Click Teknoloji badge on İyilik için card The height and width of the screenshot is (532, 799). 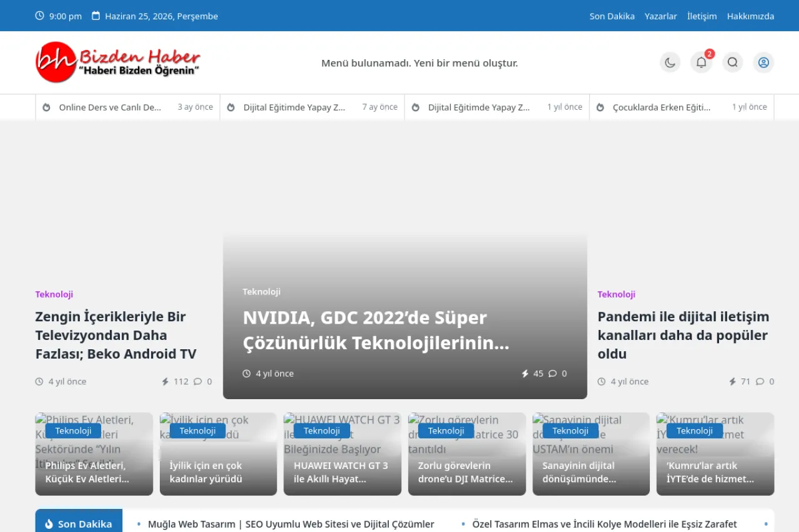[x=198, y=430]
